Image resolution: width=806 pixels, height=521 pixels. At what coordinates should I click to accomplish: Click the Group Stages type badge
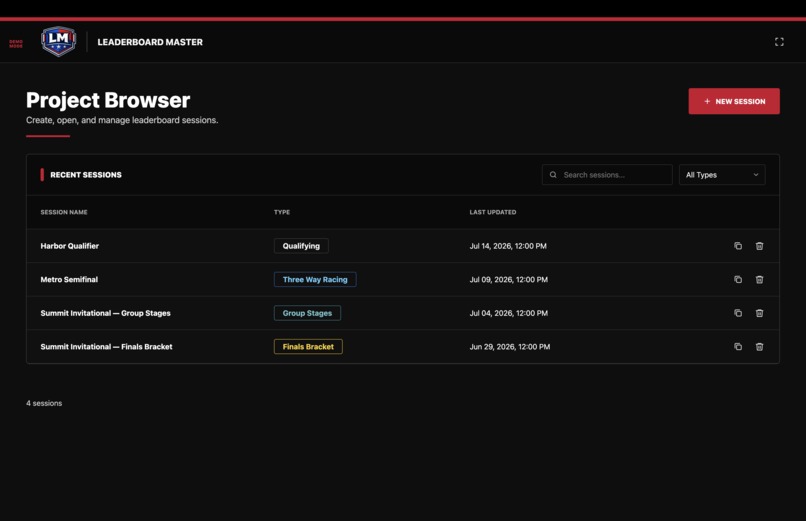[307, 313]
